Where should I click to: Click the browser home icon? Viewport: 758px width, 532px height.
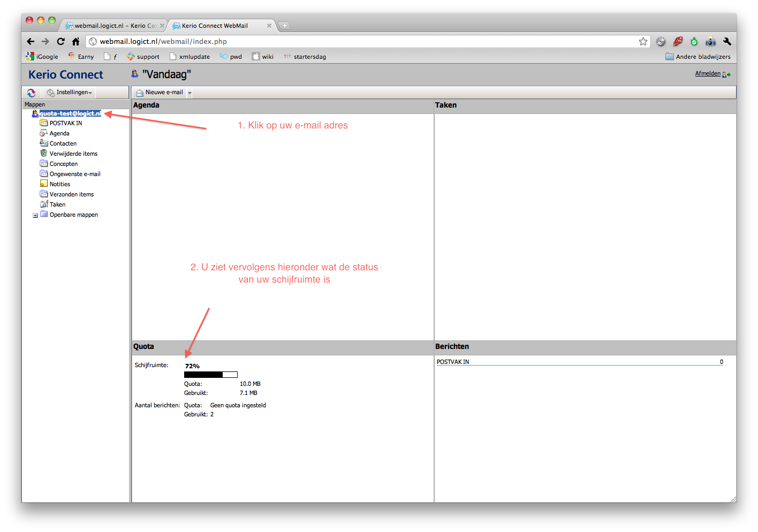(x=76, y=41)
